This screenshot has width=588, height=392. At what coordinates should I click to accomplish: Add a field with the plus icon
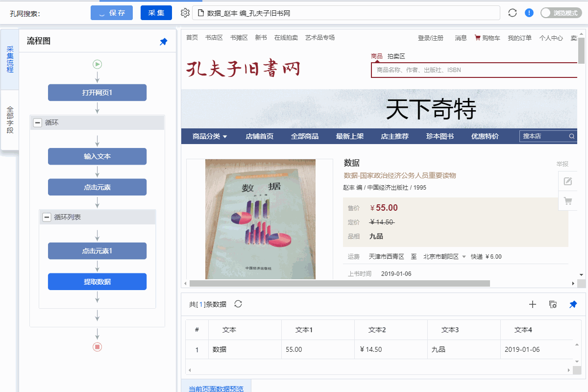coord(533,304)
